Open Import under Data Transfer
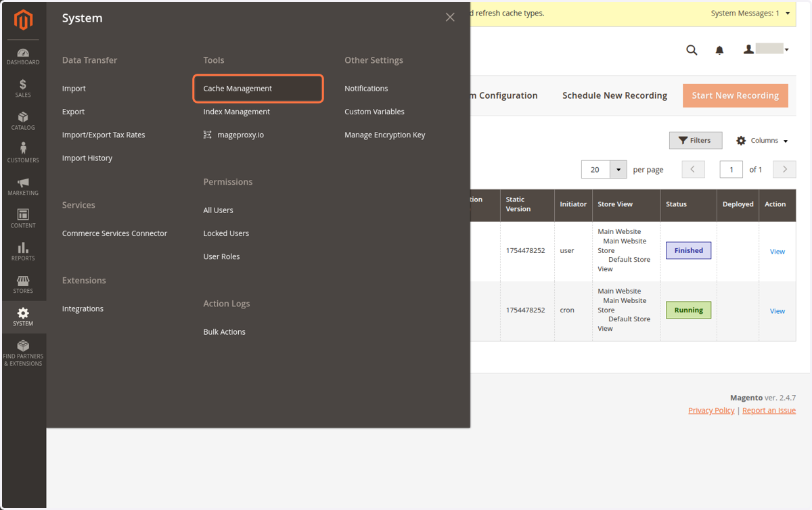 click(x=74, y=89)
